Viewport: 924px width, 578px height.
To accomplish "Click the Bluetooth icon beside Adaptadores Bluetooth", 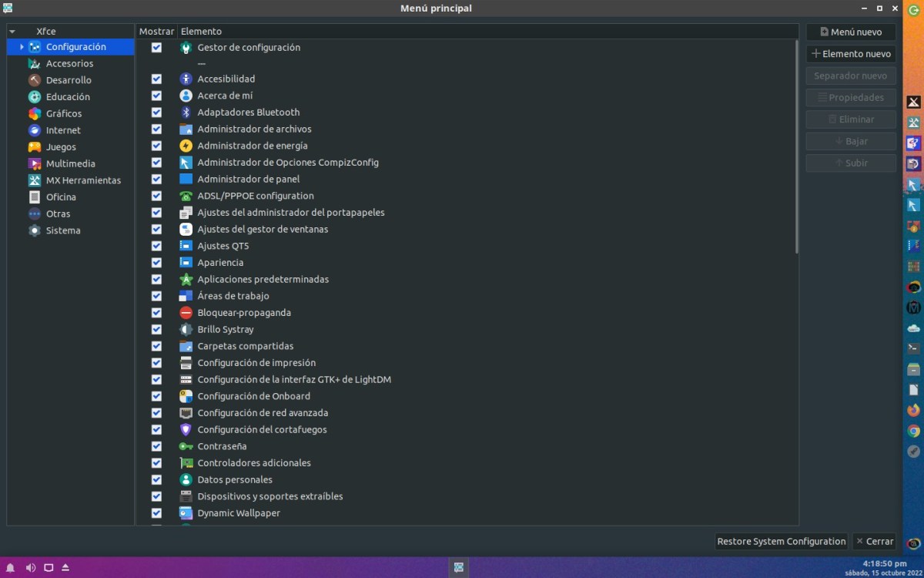I will coord(186,113).
